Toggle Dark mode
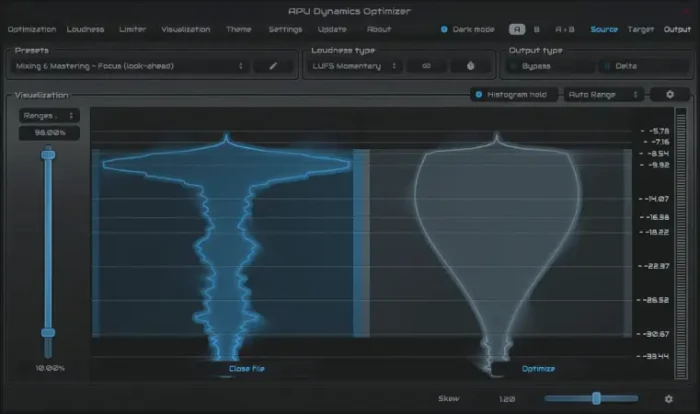Viewport: 700px width, 414px height. tap(445, 29)
